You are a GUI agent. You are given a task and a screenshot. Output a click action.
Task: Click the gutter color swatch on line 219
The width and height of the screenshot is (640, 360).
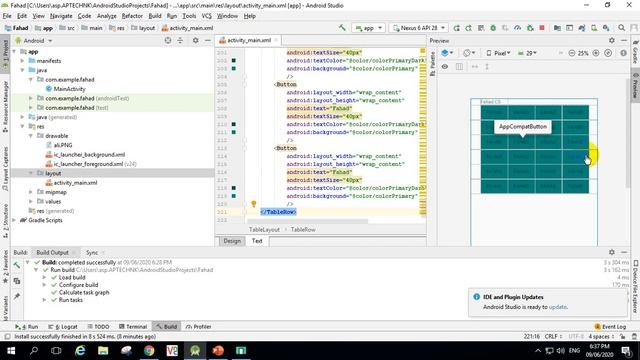pyautogui.click(x=233, y=196)
